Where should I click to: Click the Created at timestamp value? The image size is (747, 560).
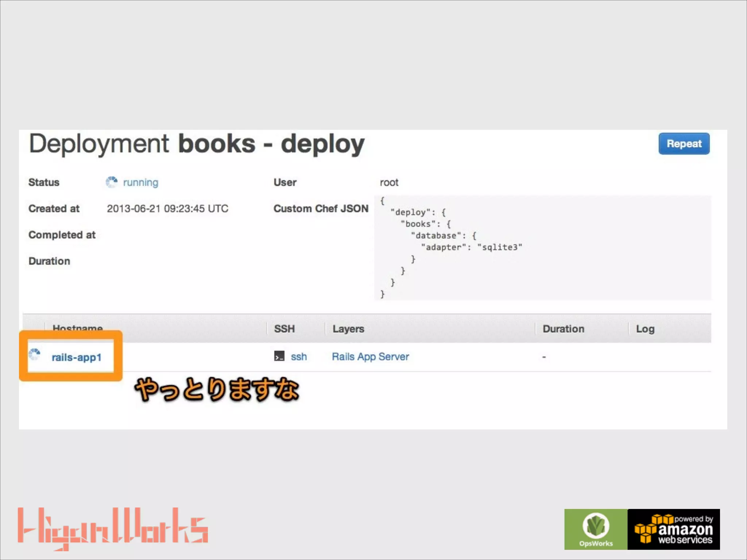click(167, 209)
